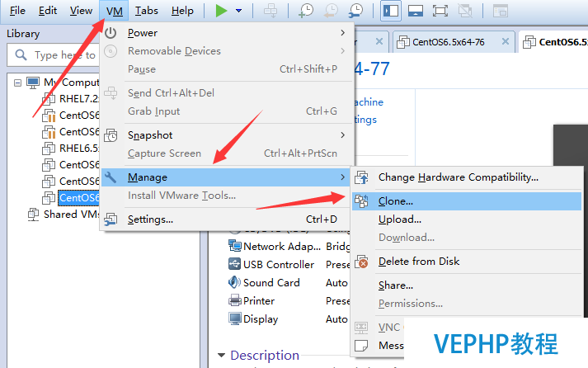Click the green Power On play button
588x368 pixels.
coord(221,11)
